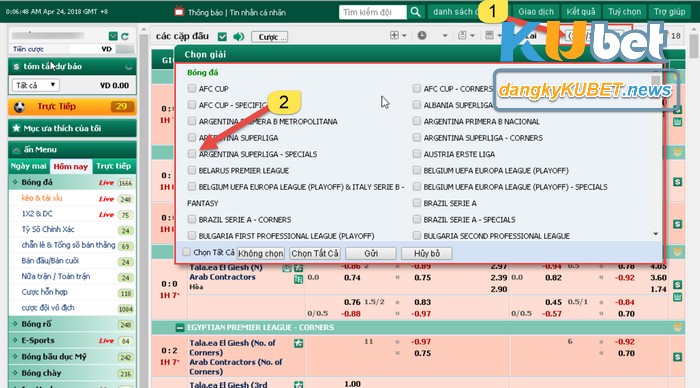Tick the BELARUS PREMIER LEAGUE checkbox
Viewport: 700px width, 388px height.
(192, 170)
